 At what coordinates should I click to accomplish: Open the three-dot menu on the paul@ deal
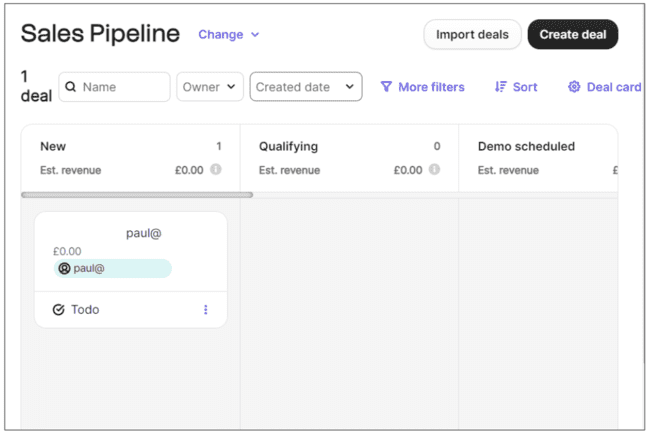pyautogui.click(x=206, y=310)
